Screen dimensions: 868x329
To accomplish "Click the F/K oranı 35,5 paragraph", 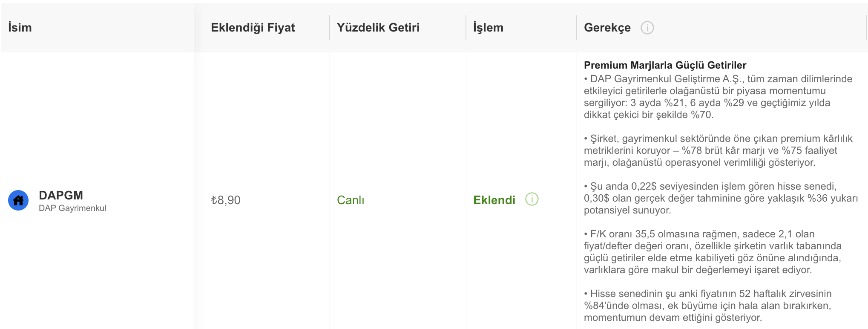I will [x=713, y=252].
